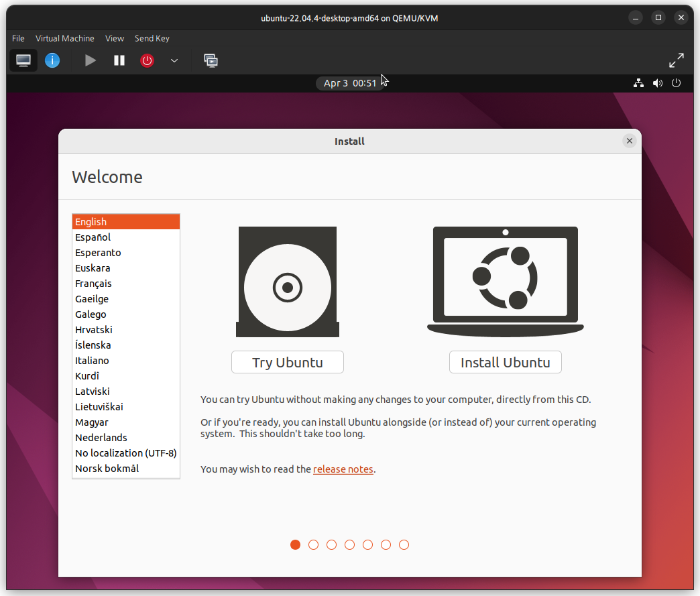Screen dimensions: 700x596
Task: Choose Français from the list
Action: click(x=126, y=284)
